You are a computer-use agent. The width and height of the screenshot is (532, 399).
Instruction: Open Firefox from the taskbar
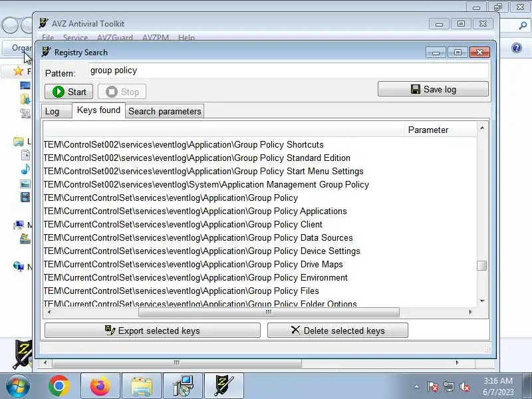100,386
